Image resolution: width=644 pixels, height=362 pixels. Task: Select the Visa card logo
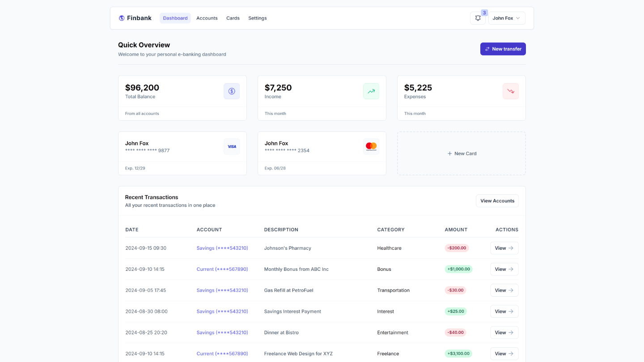point(232,146)
